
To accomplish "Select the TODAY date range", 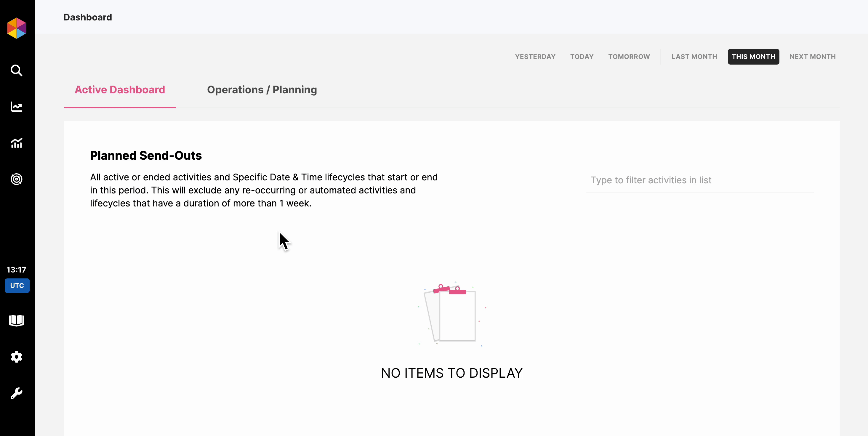I will [582, 57].
